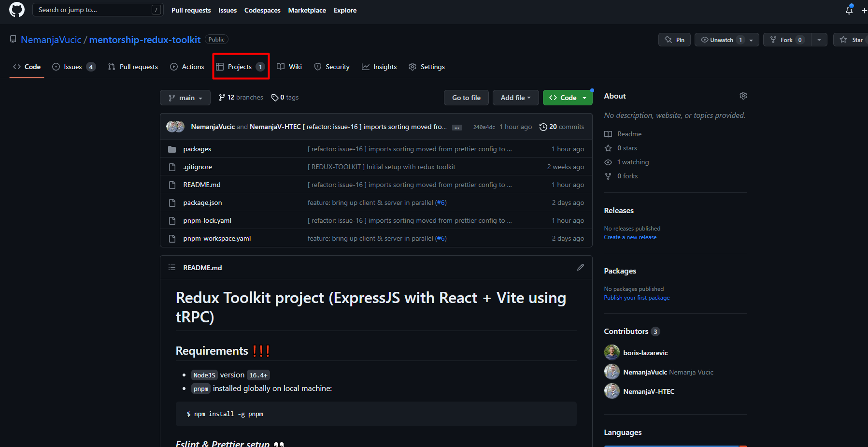
Task: Click the file icon beside .gitignore
Action: pos(172,167)
